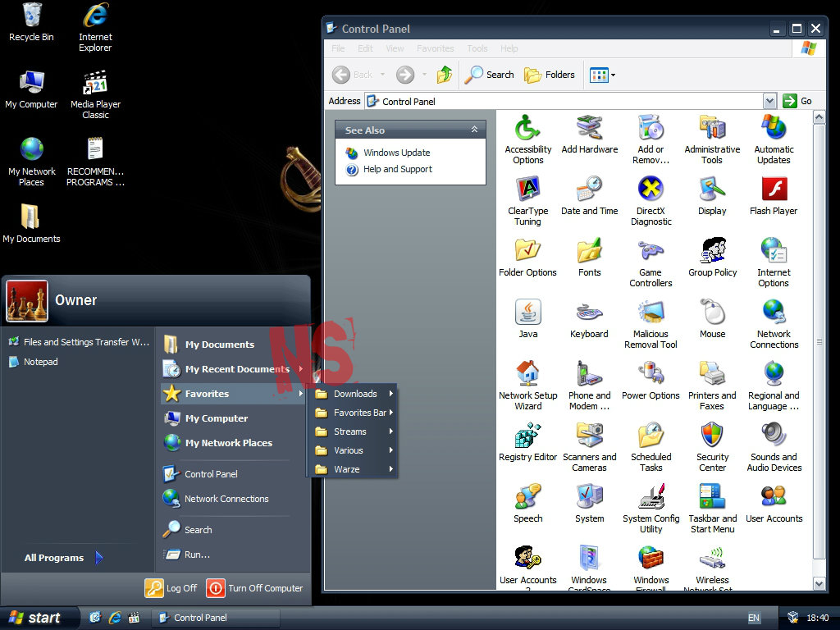Click the Go button
This screenshot has width=840, height=630.
tap(797, 101)
